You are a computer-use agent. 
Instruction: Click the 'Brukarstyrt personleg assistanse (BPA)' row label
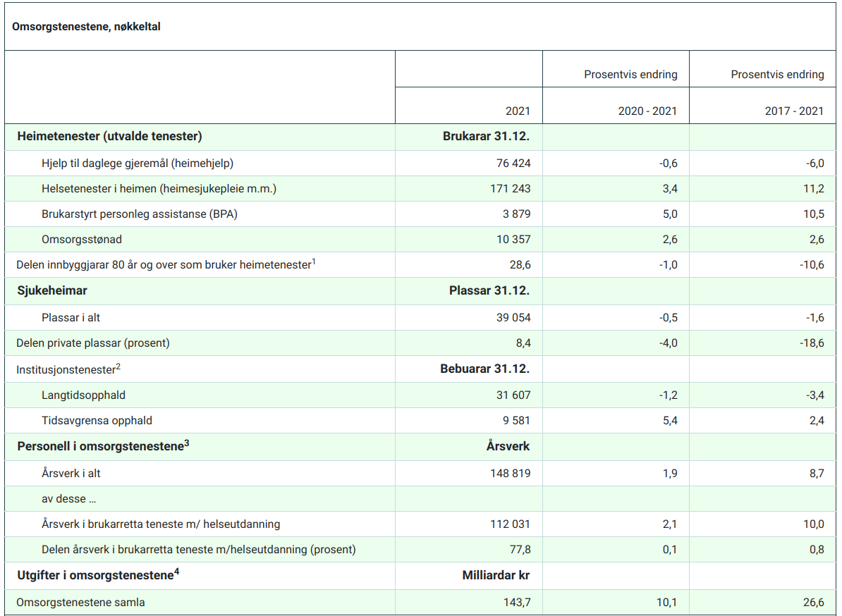139,214
